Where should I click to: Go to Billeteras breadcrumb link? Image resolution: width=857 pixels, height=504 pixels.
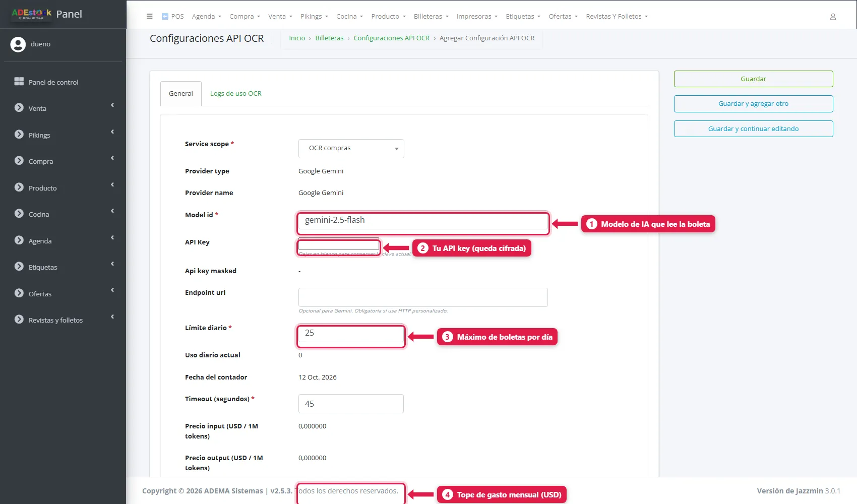click(x=329, y=38)
